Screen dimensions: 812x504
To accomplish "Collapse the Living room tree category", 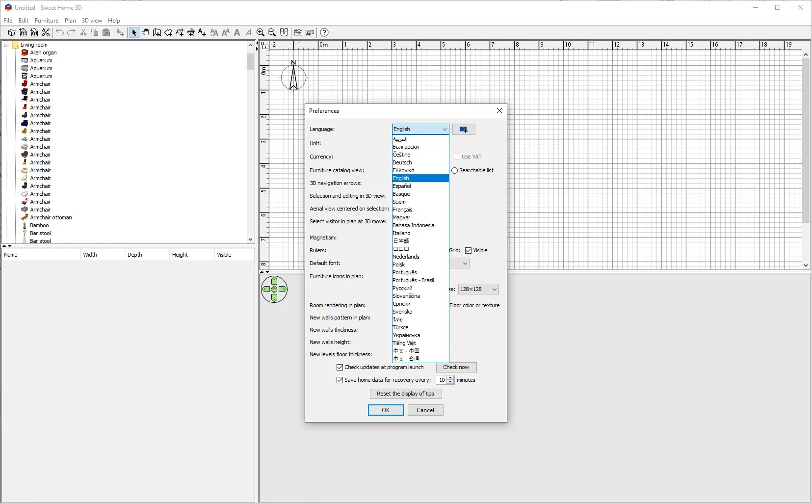I will click(6, 45).
